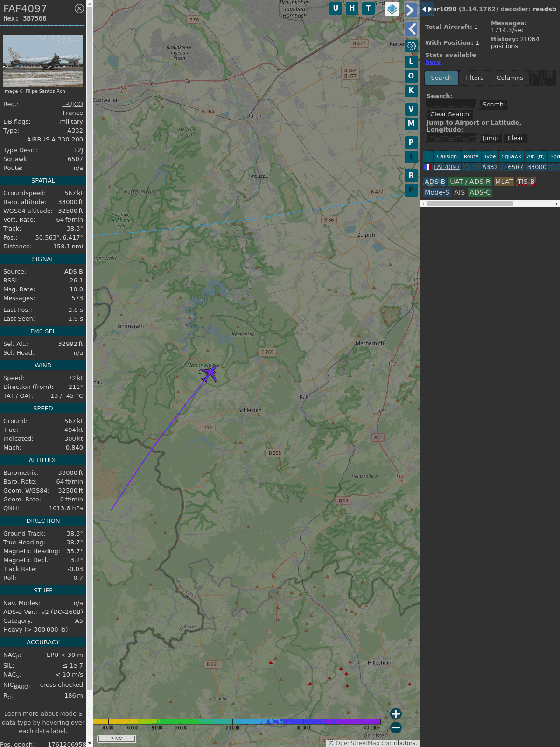Click the Baro. altitude value 33000 ft
This screenshot has width=560, height=747.
pyautogui.click(x=70, y=202)
